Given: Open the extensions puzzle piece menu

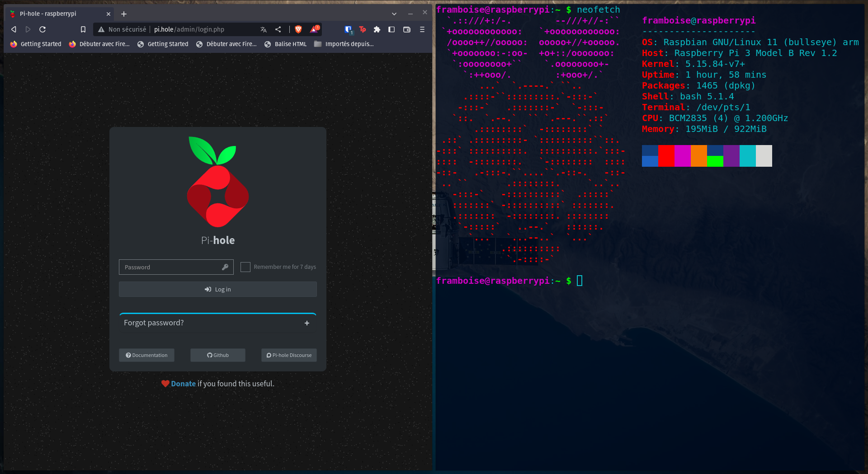Looking at the screenshot, I should click(x=377, y=29).
